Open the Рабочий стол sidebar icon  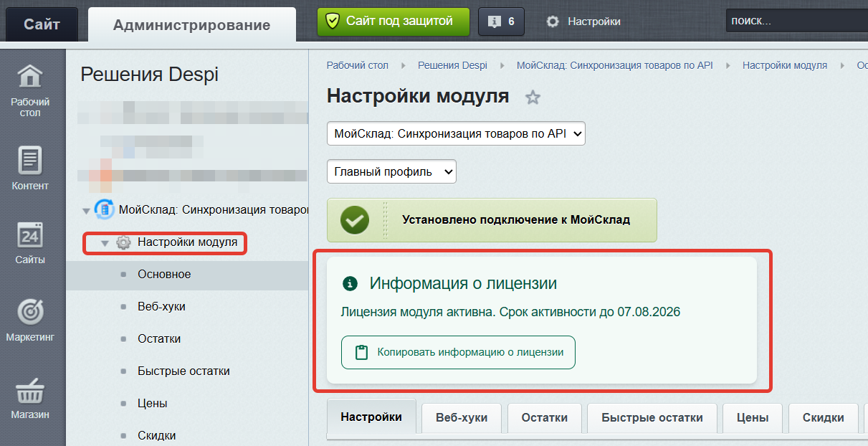click(x=30, y=75)
